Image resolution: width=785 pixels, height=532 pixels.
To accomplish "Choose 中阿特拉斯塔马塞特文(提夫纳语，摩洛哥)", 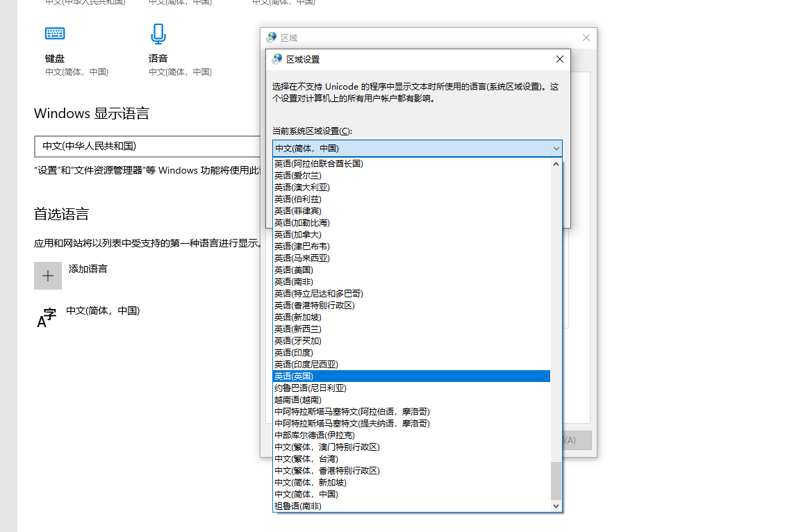I will coord(411,424).
